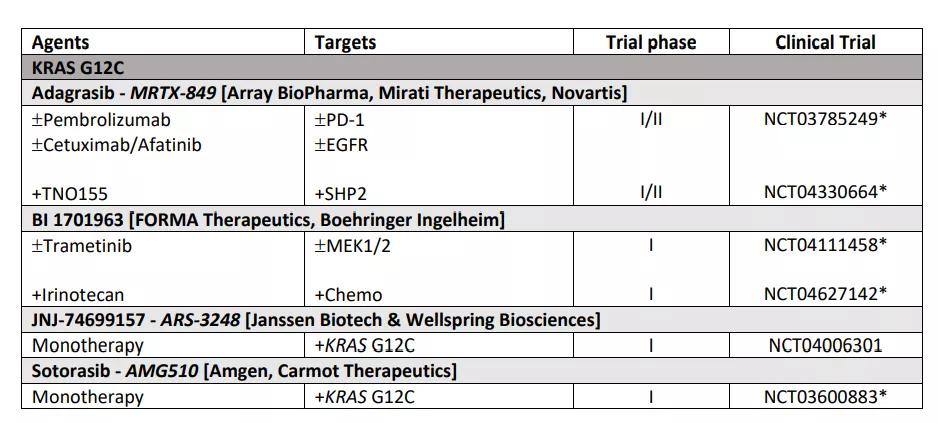Select the NCT04627142 trial number
This screenshot has height=423, width=938.
click(825, 295)
